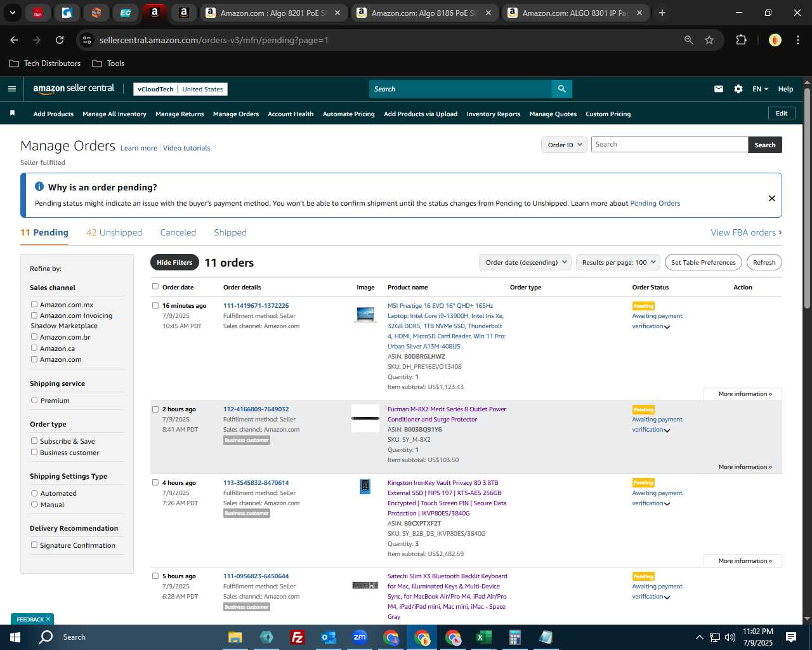This screenshot has height=650, width=812.
Task: Open the Seller Central settings gear
Action: (x=738, y=89)
